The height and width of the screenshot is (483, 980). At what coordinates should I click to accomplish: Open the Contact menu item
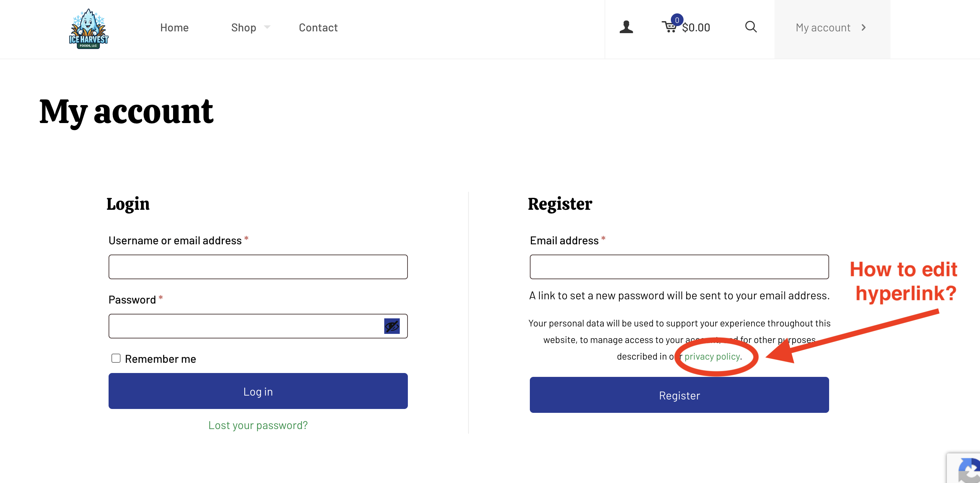pyautogui.click(x=318, y=27)
